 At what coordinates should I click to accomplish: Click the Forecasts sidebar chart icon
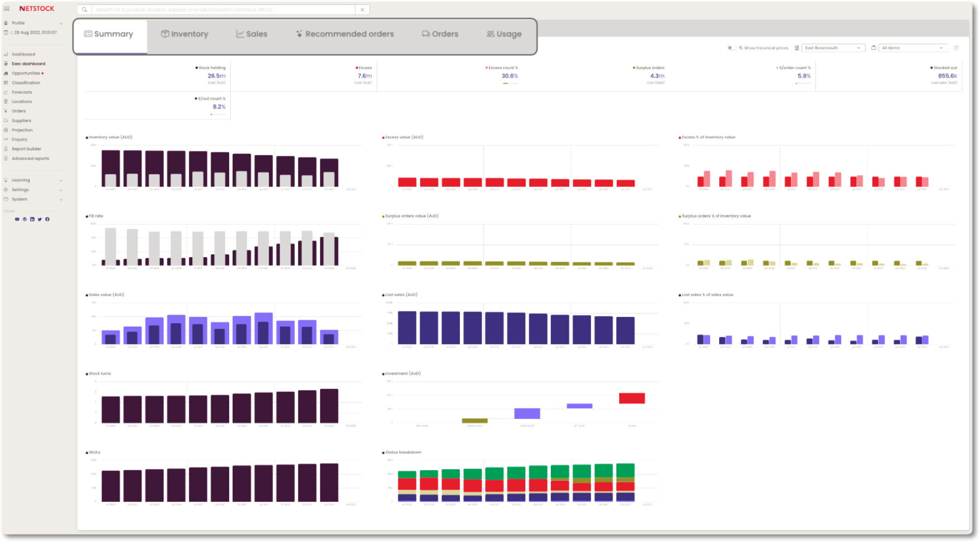(x=6, y=92)
